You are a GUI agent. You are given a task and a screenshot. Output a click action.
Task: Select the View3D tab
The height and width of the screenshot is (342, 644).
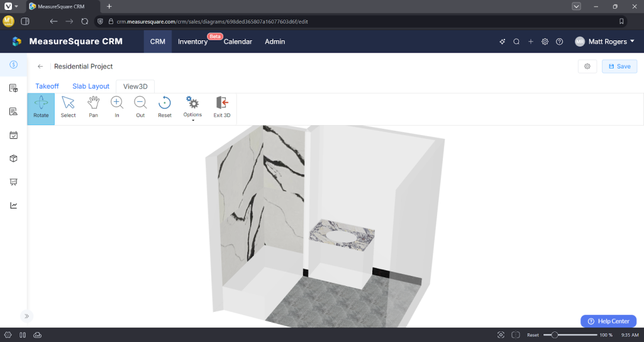pyautogui.click(x=135, y=86)
